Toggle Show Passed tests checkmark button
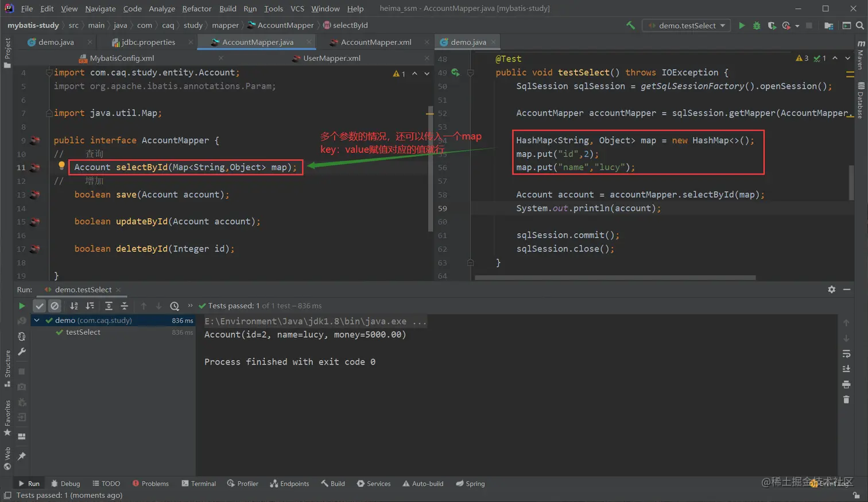This screenshot has height=502, width=868. click(40, 306)
